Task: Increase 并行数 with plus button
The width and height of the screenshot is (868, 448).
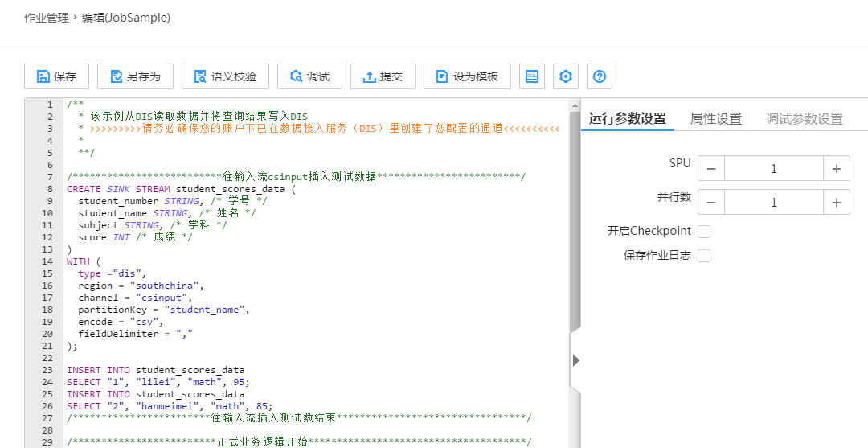Action: point(837,202)
